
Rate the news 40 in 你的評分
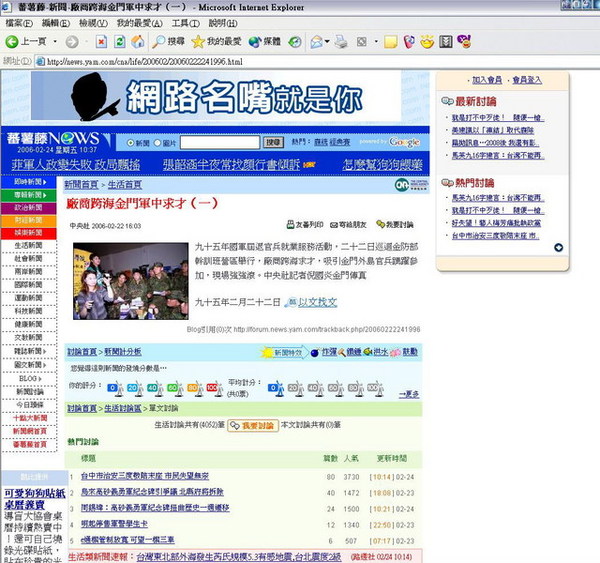pos(155,388)
